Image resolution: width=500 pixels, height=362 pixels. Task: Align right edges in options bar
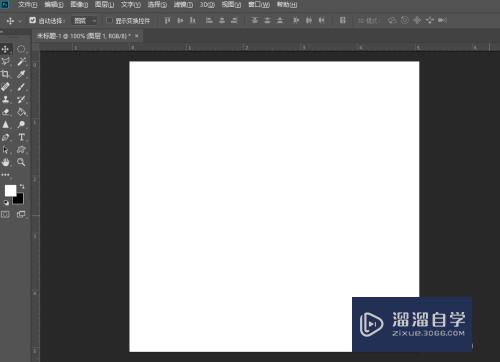(x=234, y=21)
